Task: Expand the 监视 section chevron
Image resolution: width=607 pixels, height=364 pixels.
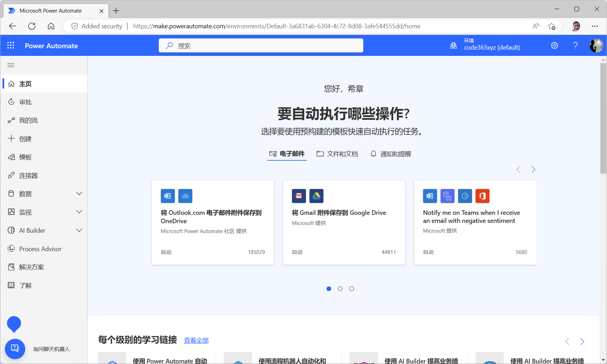Action: [x=79, y=212]
